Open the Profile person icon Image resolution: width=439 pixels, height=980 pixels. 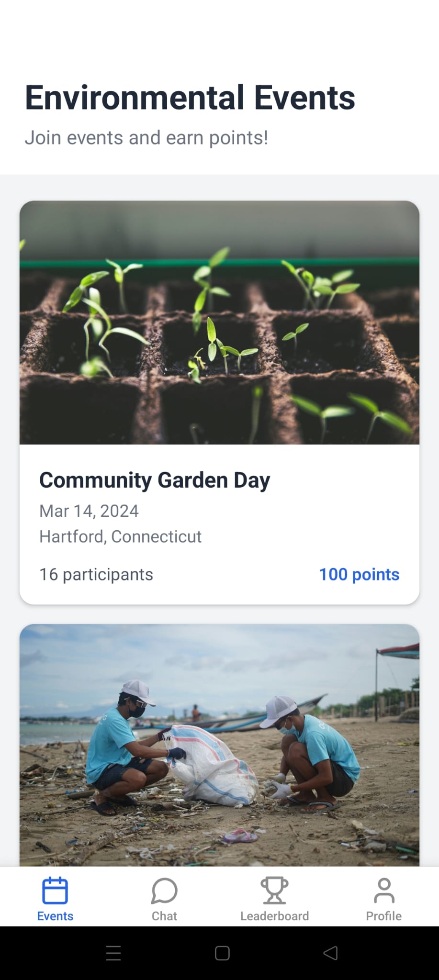384,891
